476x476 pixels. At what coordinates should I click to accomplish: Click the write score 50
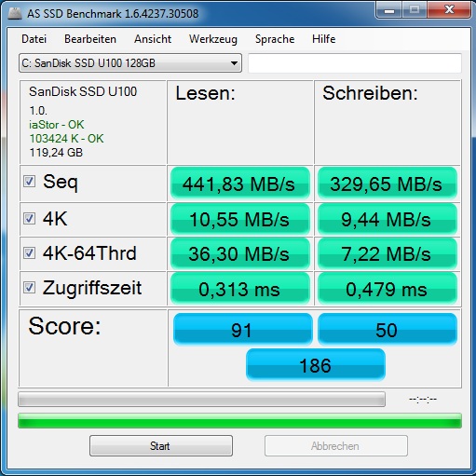pyautogui.click(x=388, y=330)
